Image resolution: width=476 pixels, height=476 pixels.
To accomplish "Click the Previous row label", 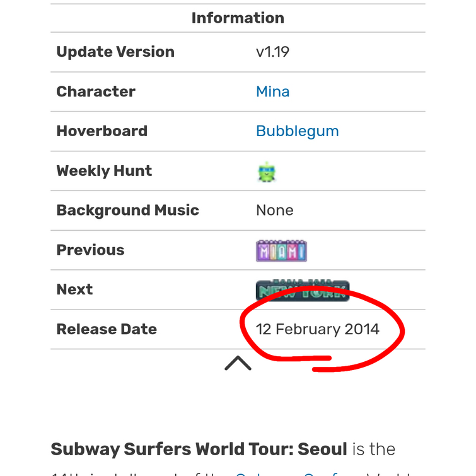I will click(90, 250).
